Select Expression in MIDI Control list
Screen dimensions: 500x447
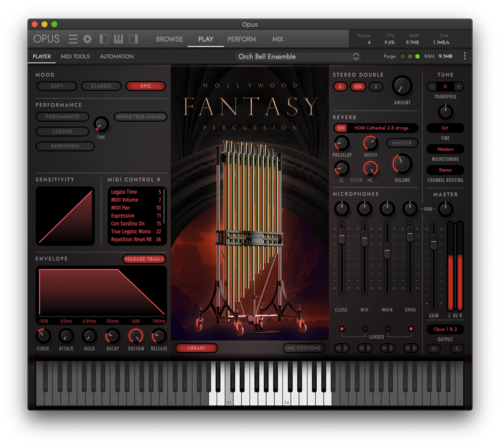[x=136, y=216]
